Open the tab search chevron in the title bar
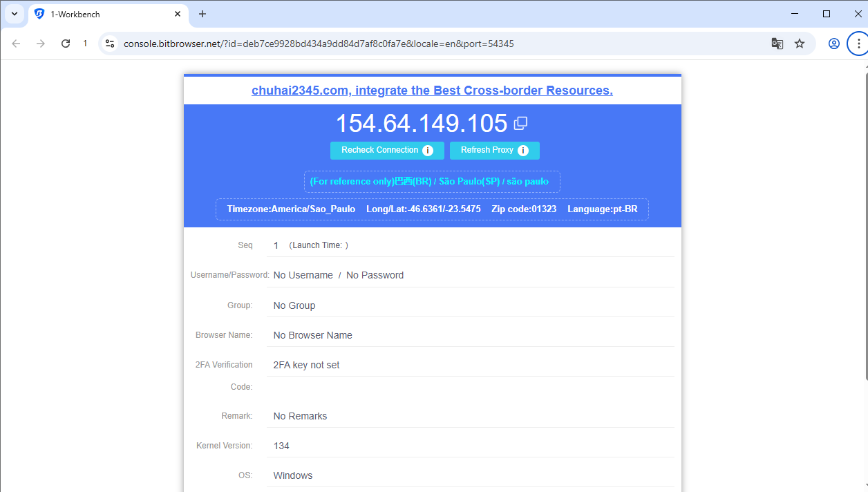 click(x=14, y=14)
